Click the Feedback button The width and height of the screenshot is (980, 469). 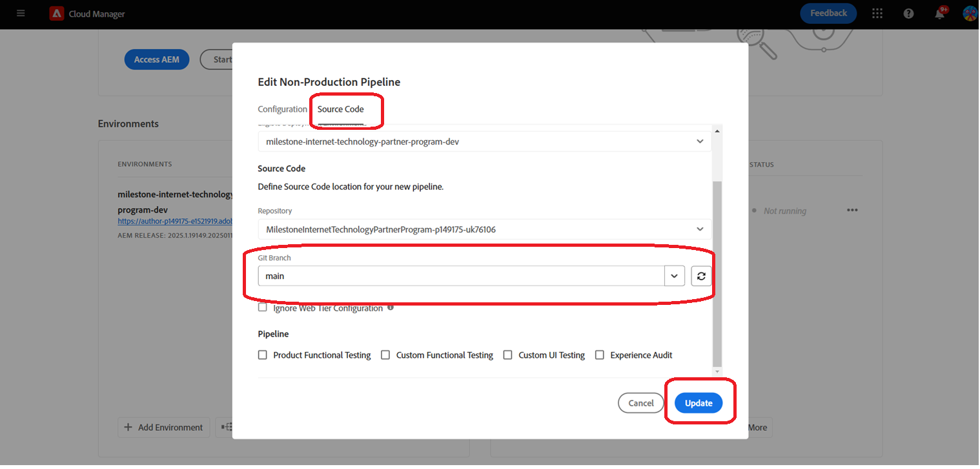828,14
